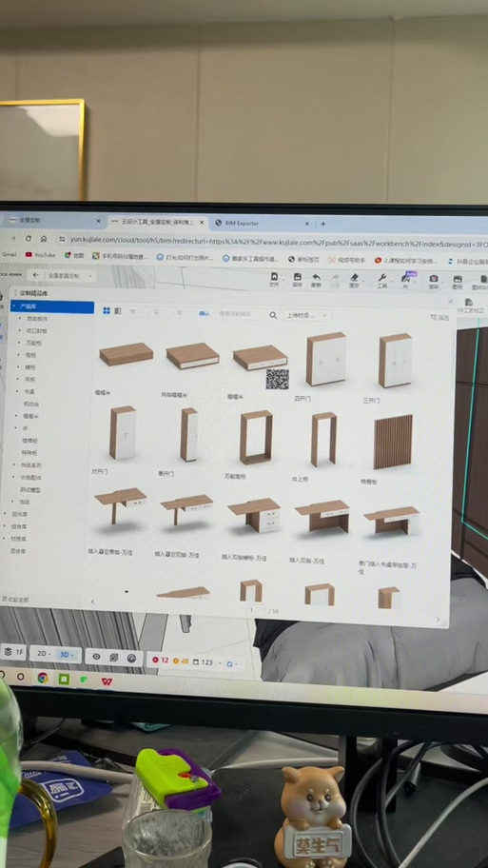Click the undo arrow in the top toolbar

(316, 280)
